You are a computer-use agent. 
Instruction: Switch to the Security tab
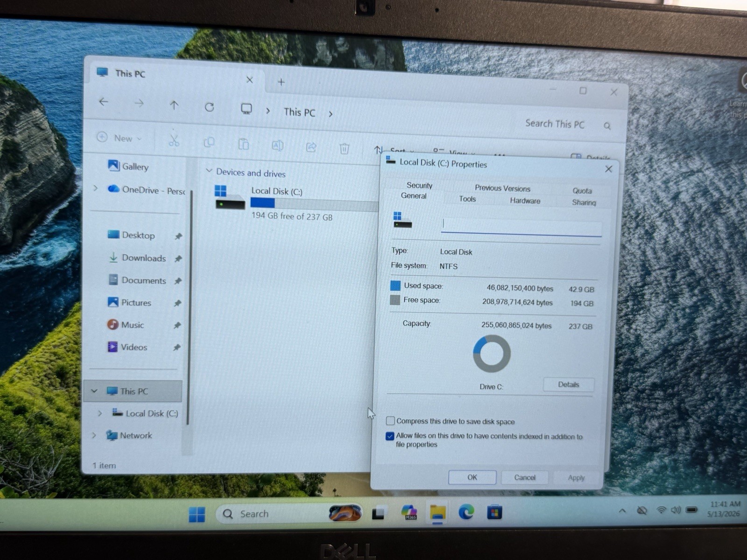(x=419, y=185)
